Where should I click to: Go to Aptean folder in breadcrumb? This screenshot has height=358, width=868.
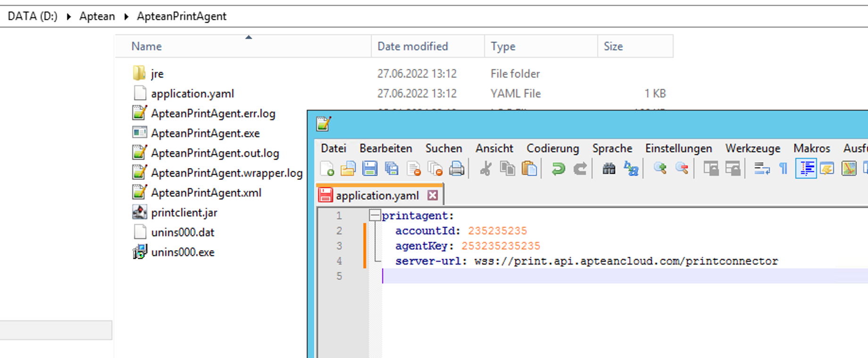97,16
